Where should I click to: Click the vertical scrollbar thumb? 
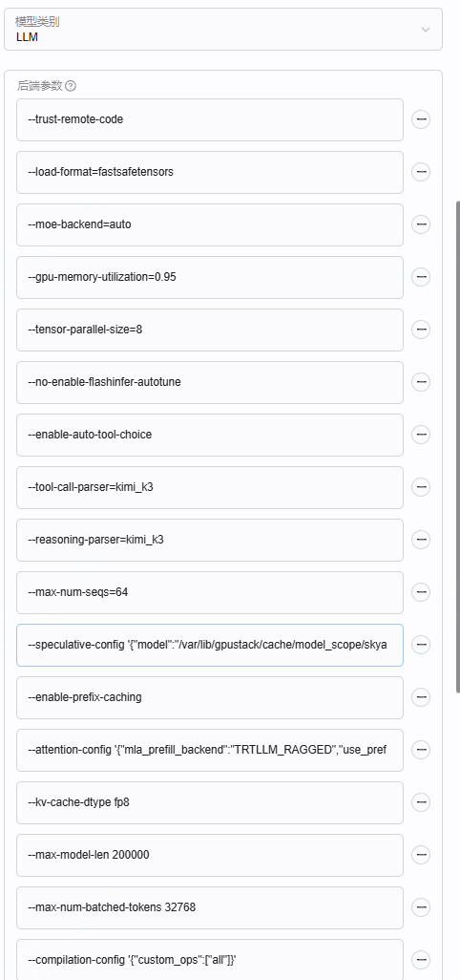coord(458,446)
